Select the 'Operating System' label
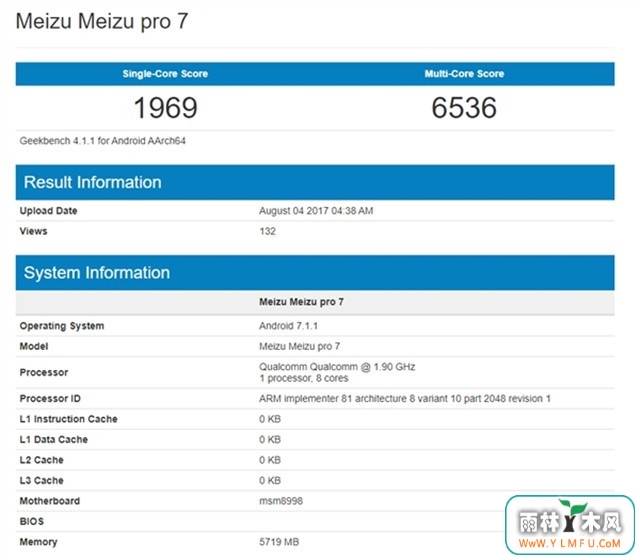 pyautogui.click(x=62, y=326)
